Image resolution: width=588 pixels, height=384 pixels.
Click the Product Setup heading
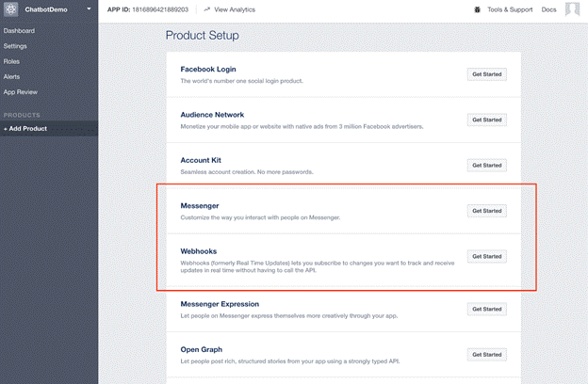[x=202, y=35]
